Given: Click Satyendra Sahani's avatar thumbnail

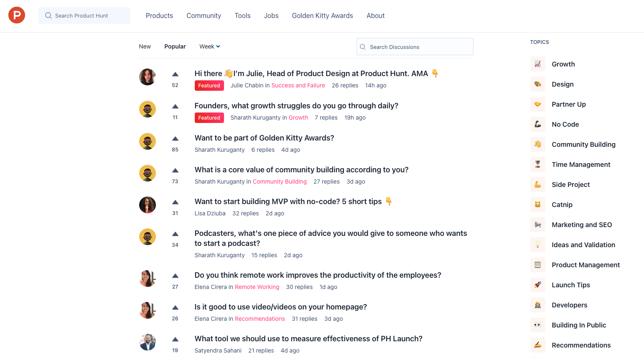Looking at the screenshot, I should [x=148, y=342].
